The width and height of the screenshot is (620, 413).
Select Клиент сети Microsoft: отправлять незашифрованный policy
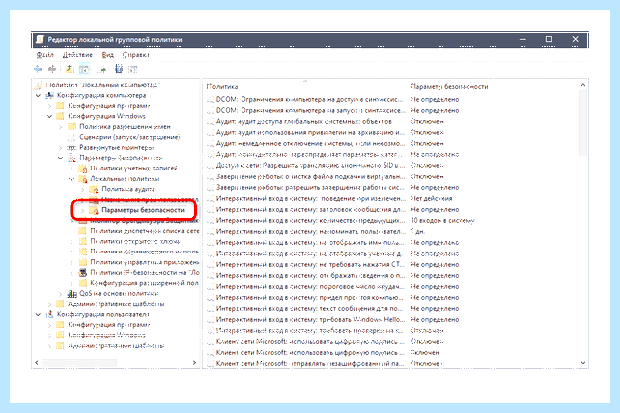click(x=310, y=363)
